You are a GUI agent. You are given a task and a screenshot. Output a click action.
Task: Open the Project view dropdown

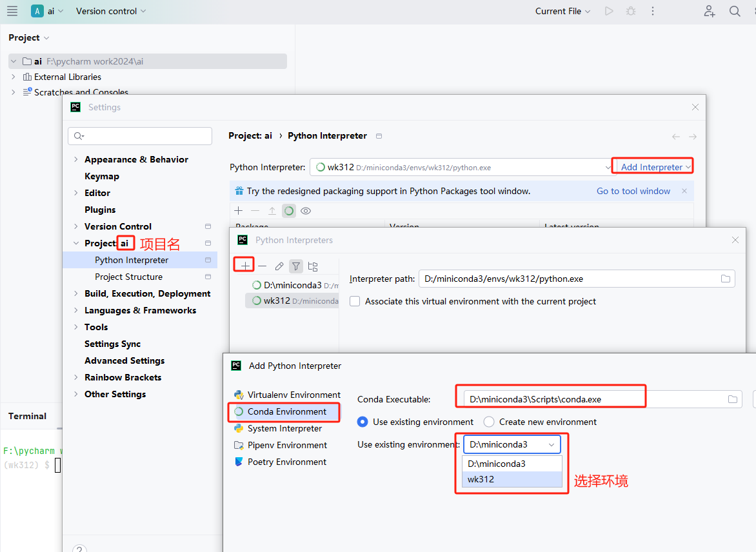pos(29,37)
